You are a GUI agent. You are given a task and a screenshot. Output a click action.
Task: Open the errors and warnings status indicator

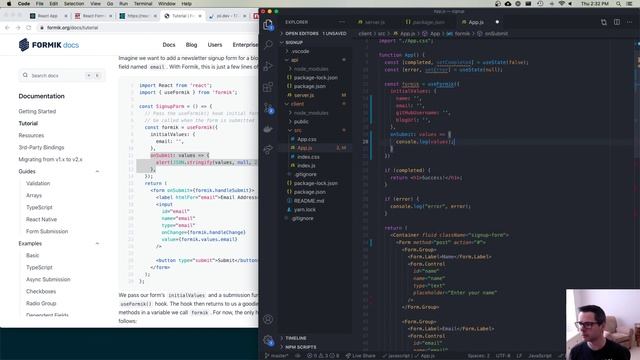(x=323, y=356)
